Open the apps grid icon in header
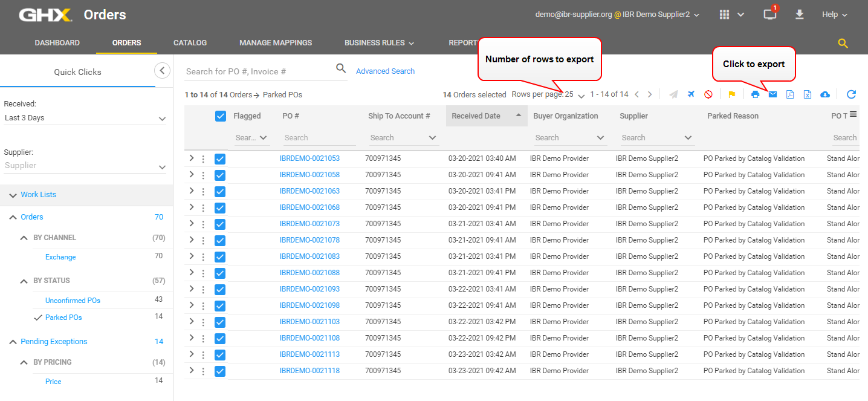The width and height of the screenshot is (868, 401). (725, 15)
